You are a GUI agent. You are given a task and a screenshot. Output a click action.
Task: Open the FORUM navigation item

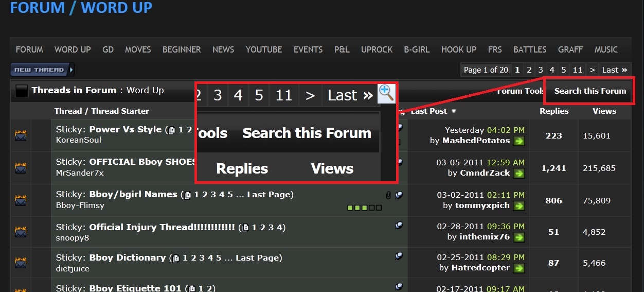pyautogui.click(x=29, y=49)
